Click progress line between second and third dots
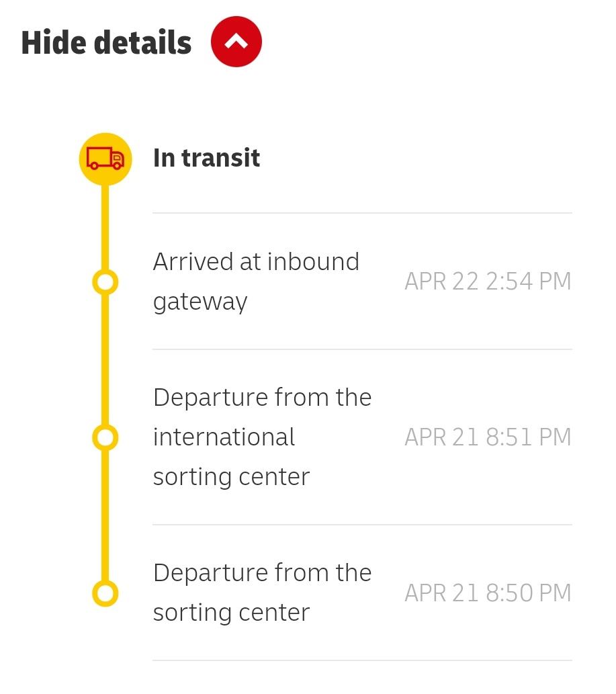 (105, 515)
